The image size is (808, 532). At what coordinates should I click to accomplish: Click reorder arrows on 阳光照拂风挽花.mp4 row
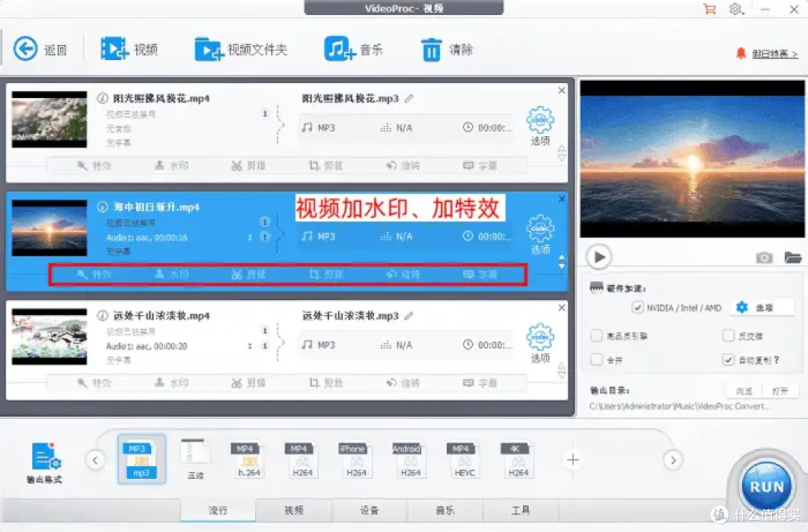[x=562, y=153]
